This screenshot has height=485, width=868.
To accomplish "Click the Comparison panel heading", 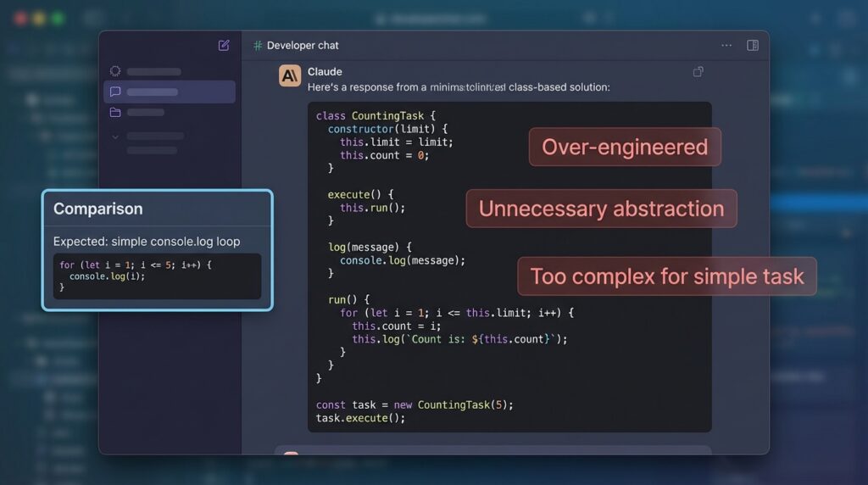I will click(98, 209).
